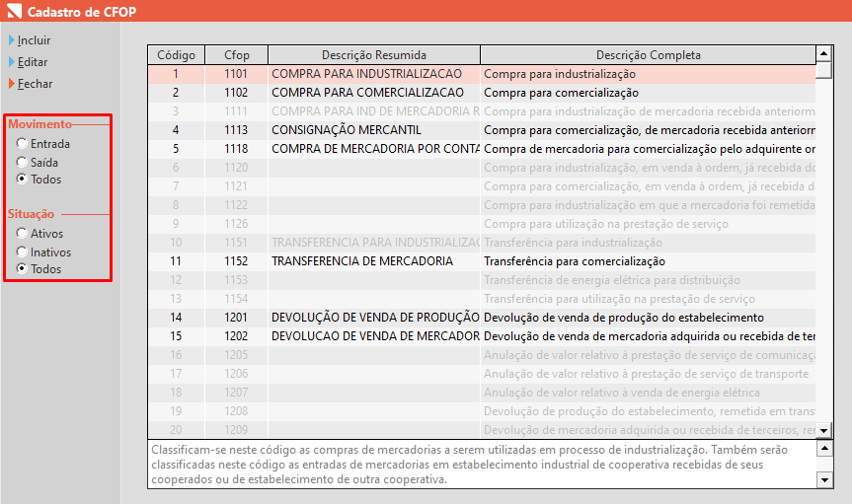Click the table scrollbar down arrow
The width and height of the screenshot is (852, 504).
pyautogui.click(x=823, y=431)
